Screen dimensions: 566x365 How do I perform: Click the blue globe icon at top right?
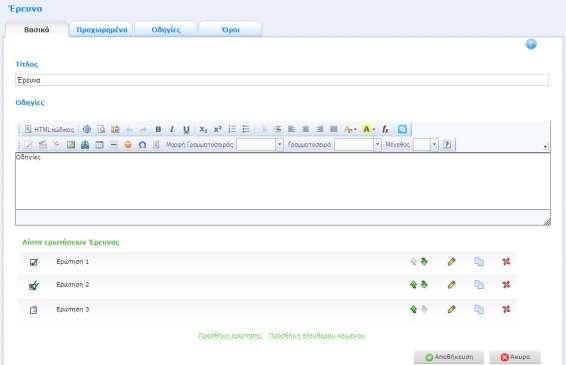531,44
